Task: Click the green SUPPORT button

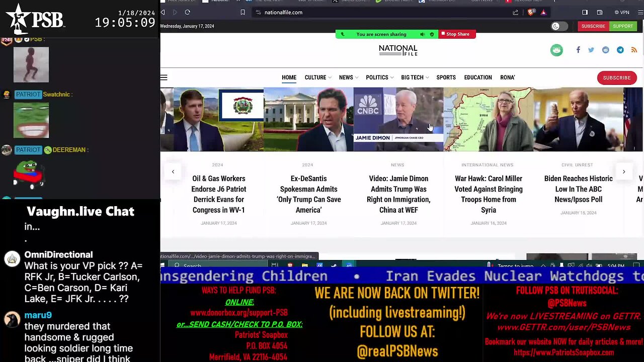Action: click(x=623, y=26)
